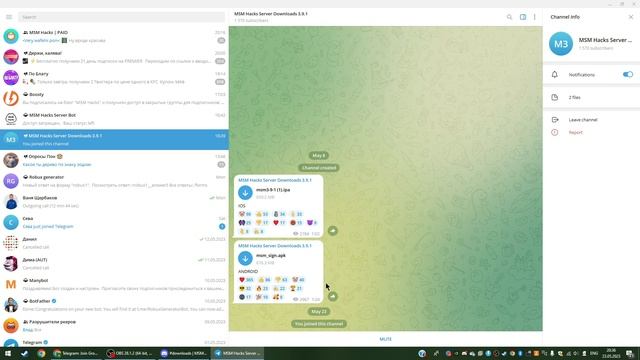Toggle the right info column icon

tap(523, 17)
